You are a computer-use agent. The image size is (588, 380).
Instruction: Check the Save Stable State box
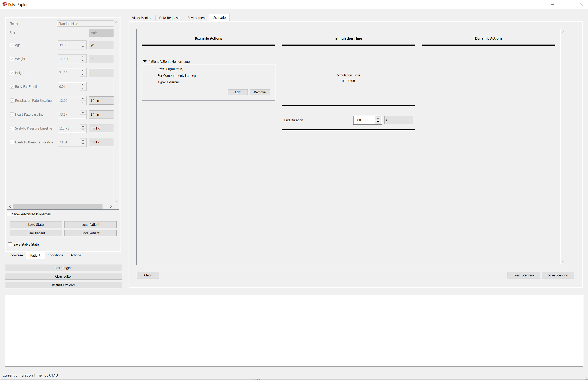coord(10,244)
